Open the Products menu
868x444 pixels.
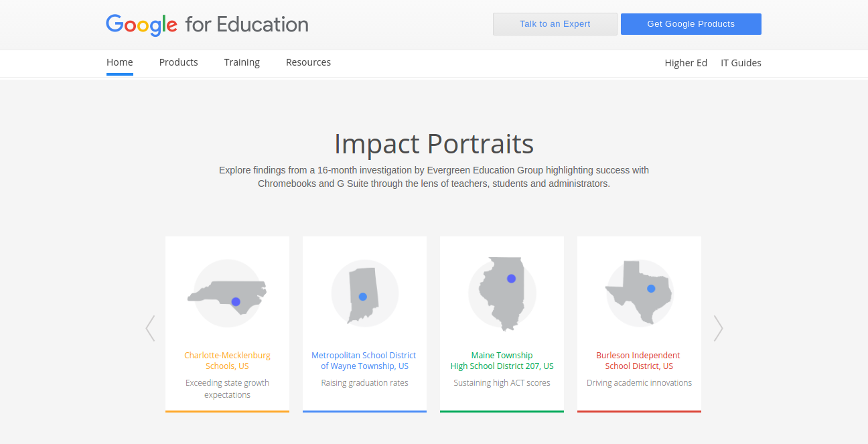click(179, 62)
